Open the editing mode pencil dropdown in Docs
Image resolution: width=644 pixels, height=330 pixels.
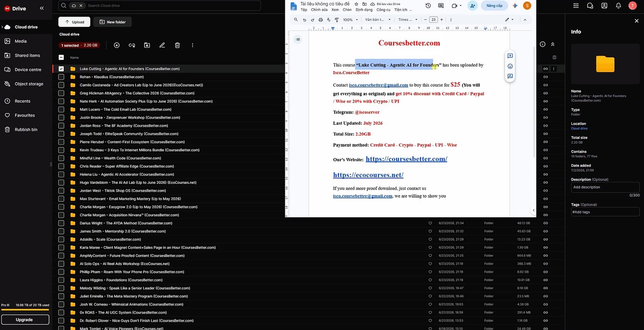pos(509,20)
